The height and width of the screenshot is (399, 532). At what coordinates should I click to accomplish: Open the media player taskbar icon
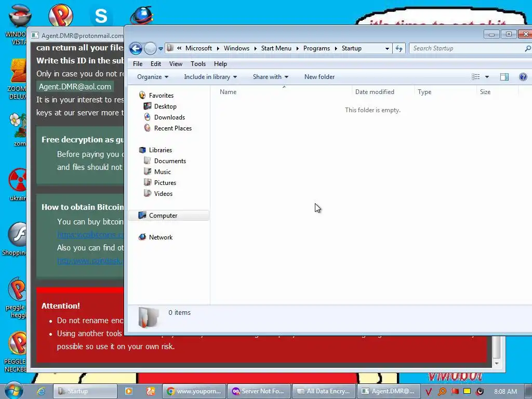[129, 391]
